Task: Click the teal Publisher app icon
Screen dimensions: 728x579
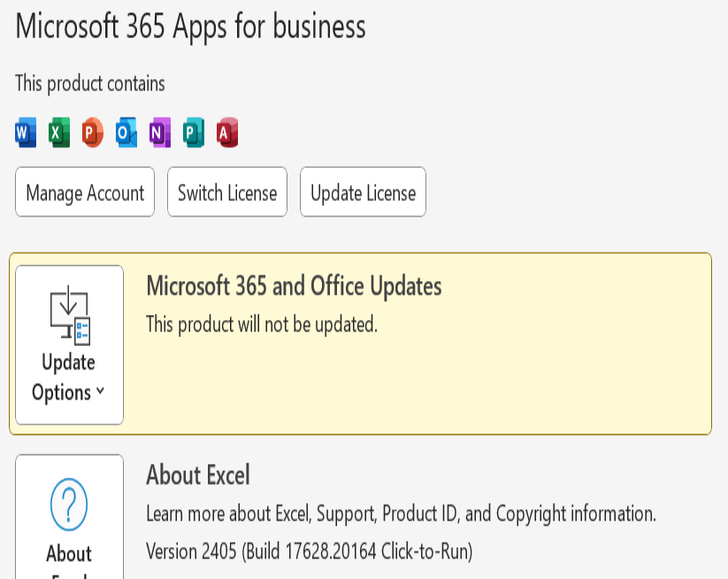Action: 194,133
